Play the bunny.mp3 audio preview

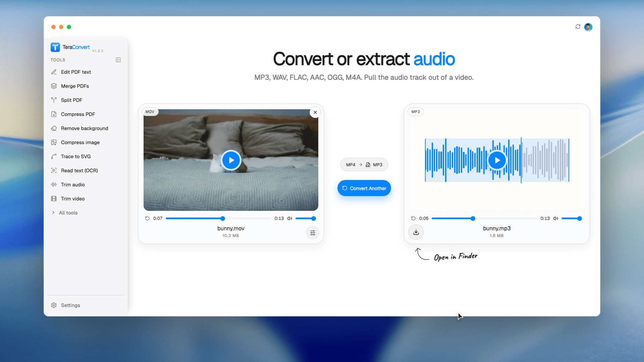[x=497, y=160]
